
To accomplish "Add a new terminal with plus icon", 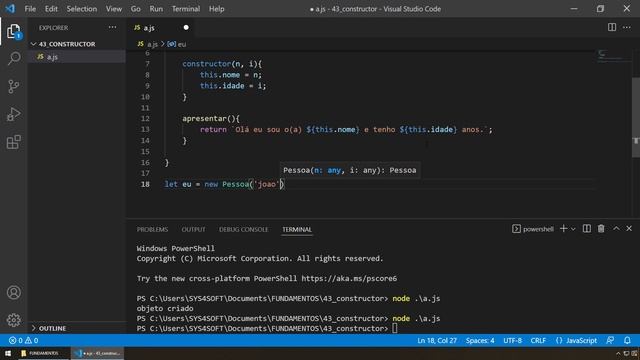I will coord(563,229).
